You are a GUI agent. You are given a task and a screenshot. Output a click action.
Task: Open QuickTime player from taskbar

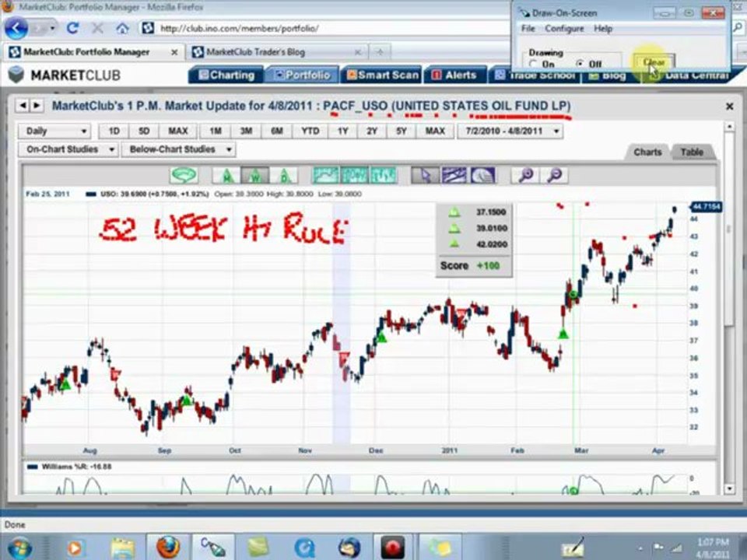pos(304,548)
